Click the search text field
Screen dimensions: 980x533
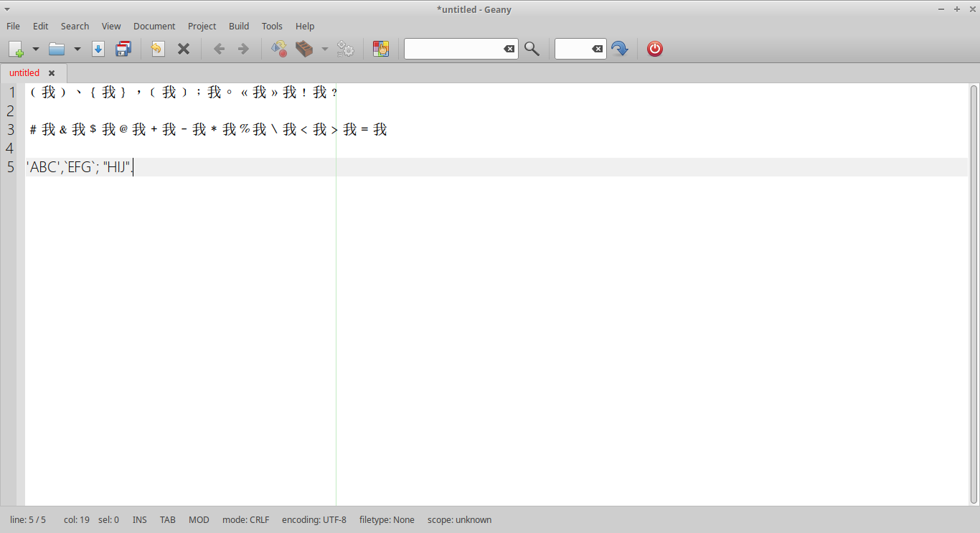[x=456, y=49]
